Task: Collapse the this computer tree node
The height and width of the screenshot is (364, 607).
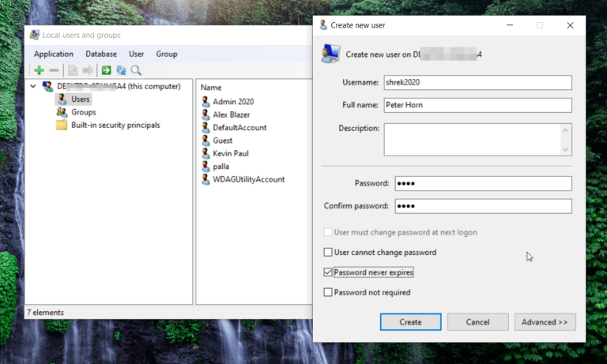Action: click(33, 86)
